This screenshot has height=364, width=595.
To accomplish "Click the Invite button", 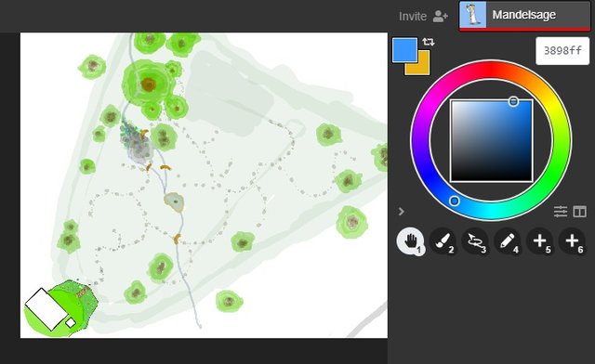I will pyautogui.click(x=413, y=17).
